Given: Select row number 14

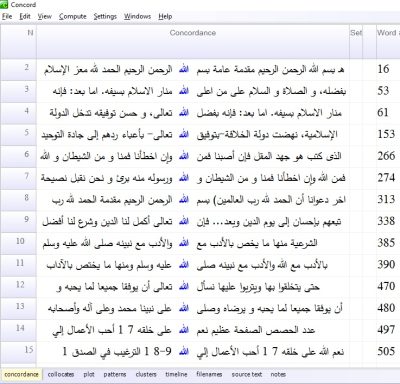Looking at the screenshot, I should (18, 330).
